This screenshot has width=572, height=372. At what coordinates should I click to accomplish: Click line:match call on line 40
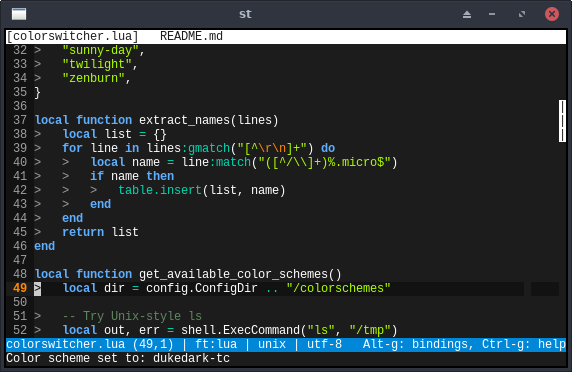coord(216,162)
